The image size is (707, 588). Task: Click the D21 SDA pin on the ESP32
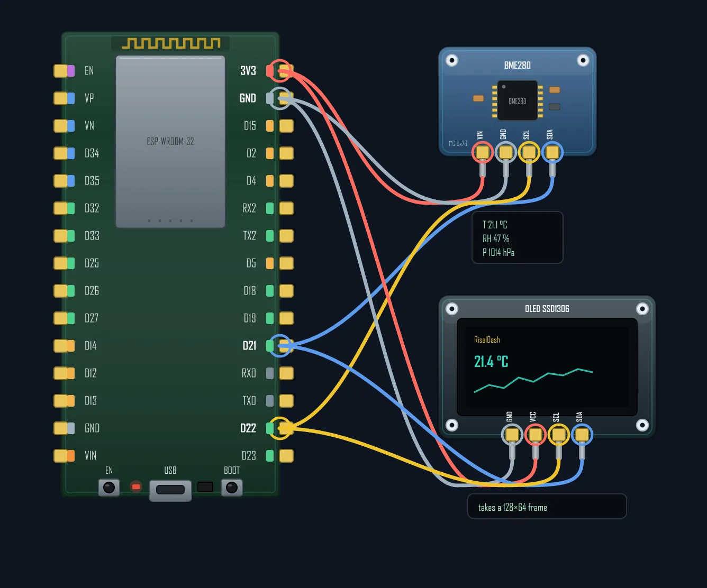[x=286, y=345]
